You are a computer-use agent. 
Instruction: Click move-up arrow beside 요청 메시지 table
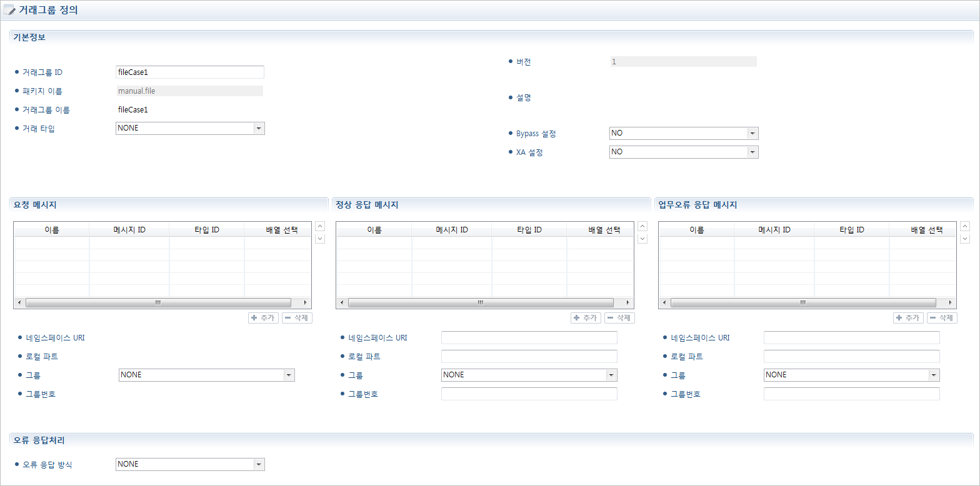click(x=320, y=226)
